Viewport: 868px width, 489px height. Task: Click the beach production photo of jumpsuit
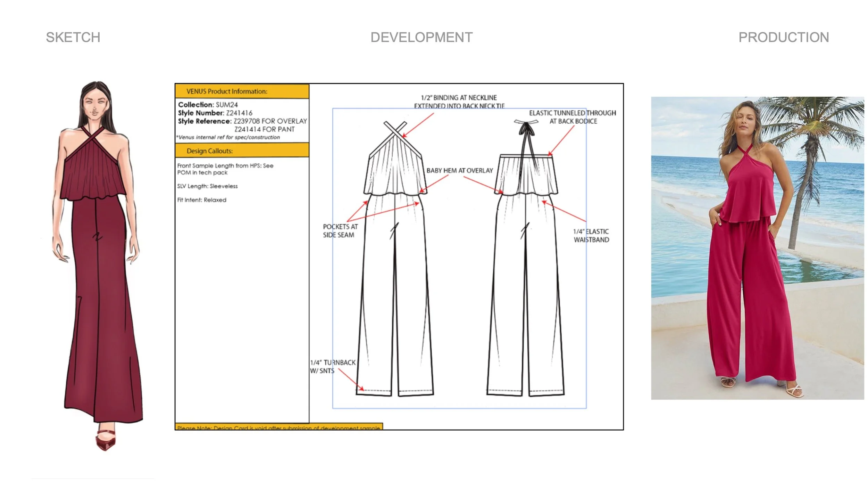click(757, 248)
